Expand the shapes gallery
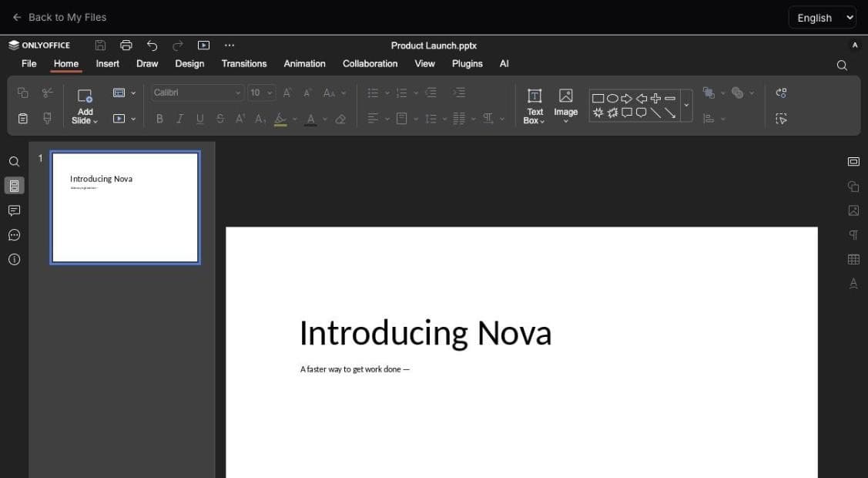The height and width of the screenshot is (478, 868). (686, 106)
